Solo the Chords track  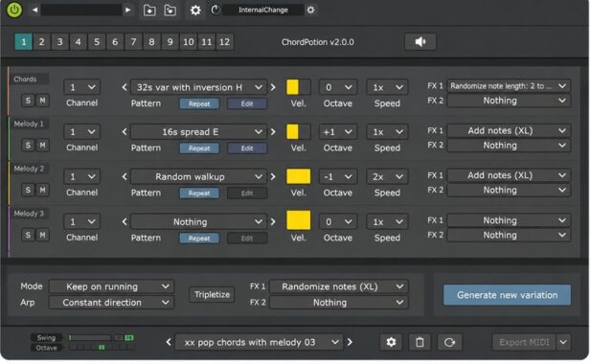coord(28,101)
